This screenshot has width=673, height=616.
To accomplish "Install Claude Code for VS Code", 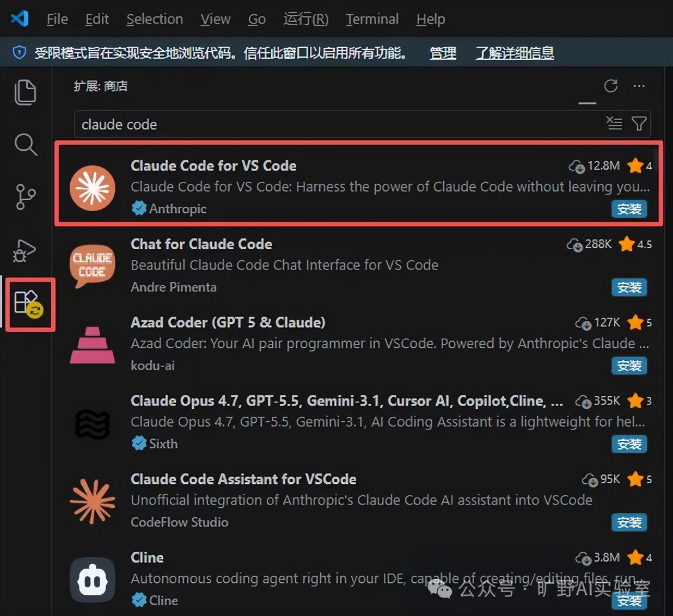I will pos(629,209).
